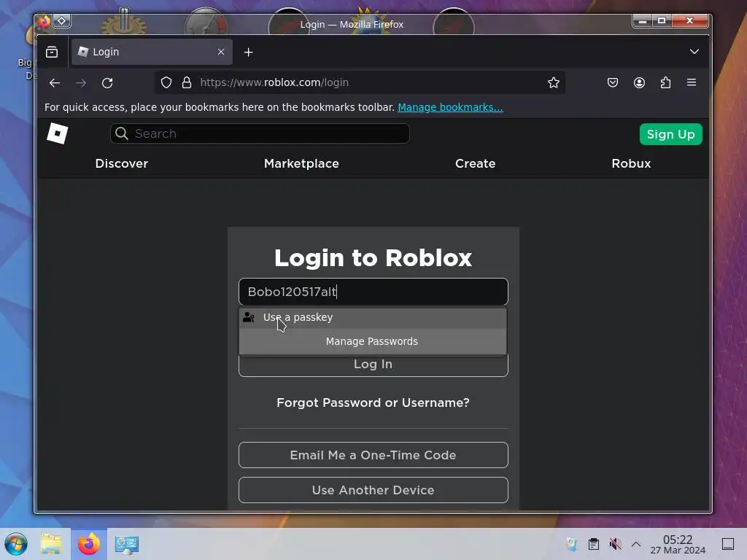The image size is (747, 560).
Task: Open the Discover navigation item
Action: pyautogui.click(x=122, y=163)
